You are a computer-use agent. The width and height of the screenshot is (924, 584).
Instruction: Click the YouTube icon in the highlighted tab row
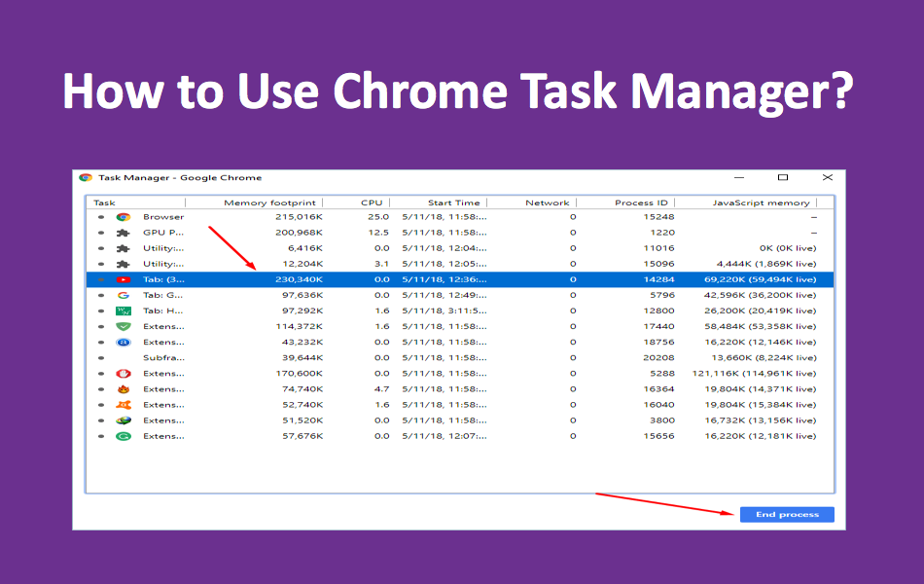tap(124, 279)
